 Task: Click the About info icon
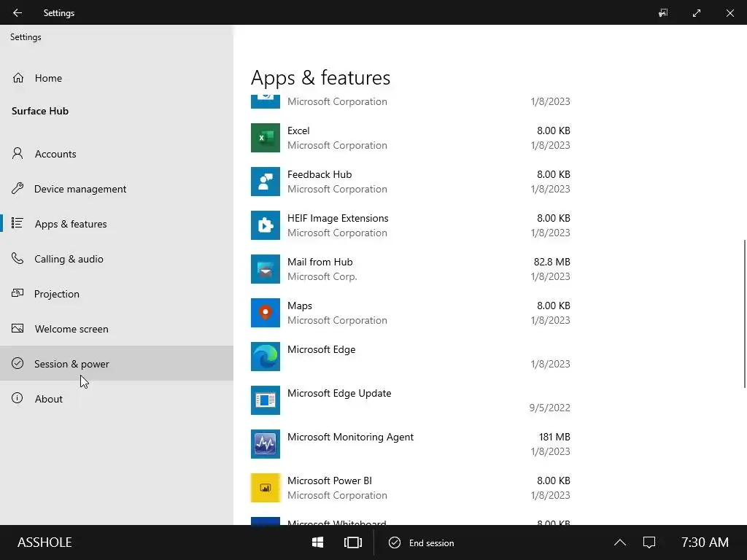pyautogui.click(x=18, y=399)
